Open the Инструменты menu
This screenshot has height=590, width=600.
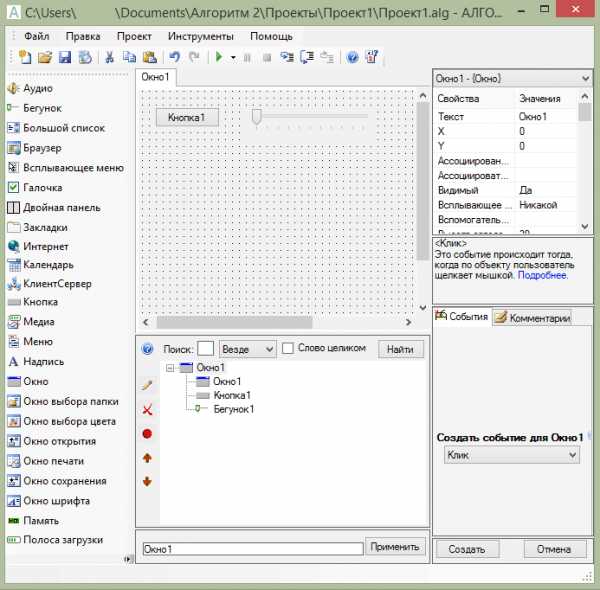pos(201,36)
